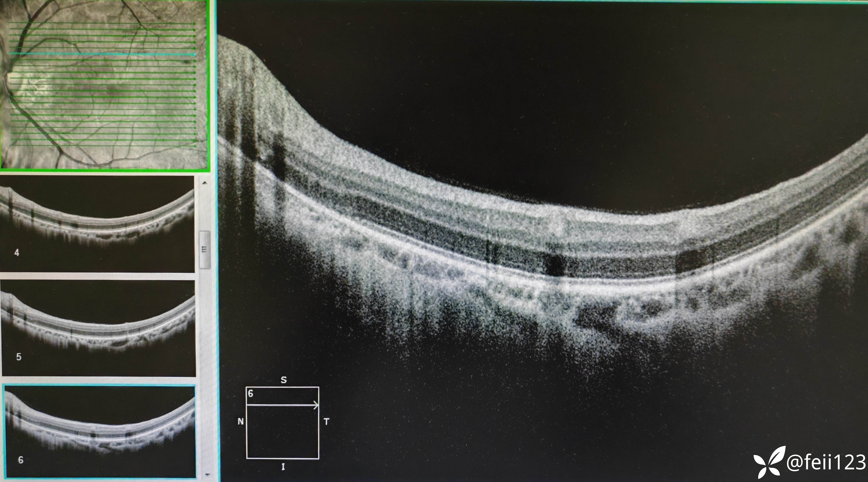Image resolution: width=868 pixels, height=482 pixels.
Task: Click the topmost green scan line on fundus
Action: (103, 24)
